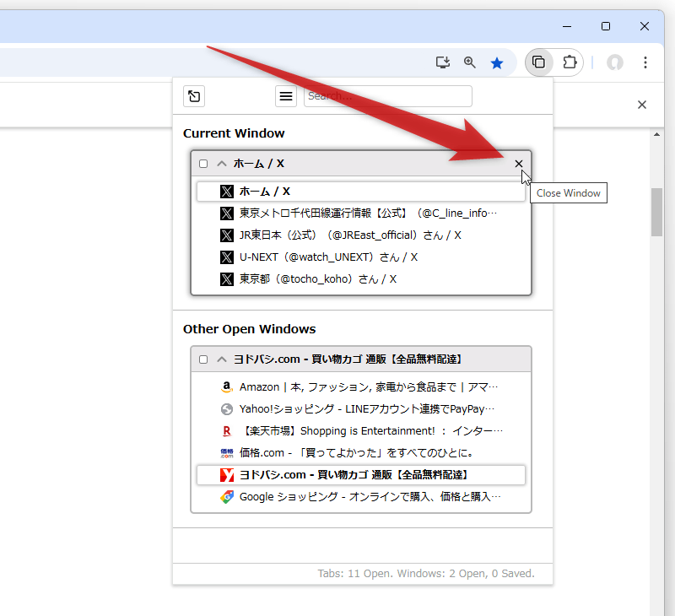Viewport: 675px width, 616px height.
Task: Open Chrome three-dot menu
Action: (645, 62)
